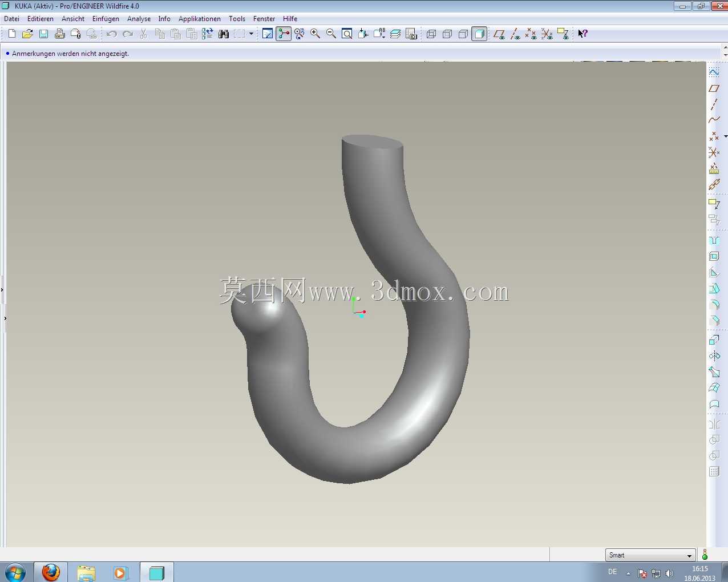The image size is (728, 582).
Task: Click the Rib tool icon
Action: click(714, 272)
